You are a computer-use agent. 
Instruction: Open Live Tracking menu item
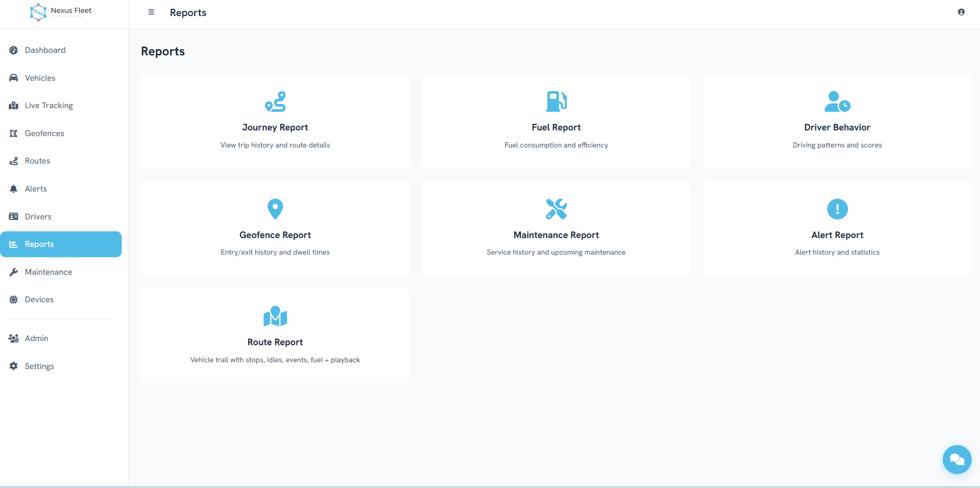pyautogui.click(x=61, y=106)
